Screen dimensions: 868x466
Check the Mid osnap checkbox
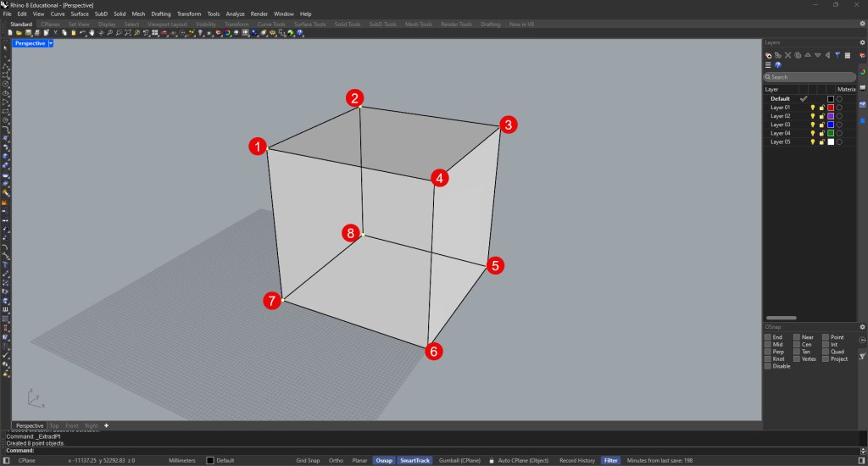[x=768, y=345]
